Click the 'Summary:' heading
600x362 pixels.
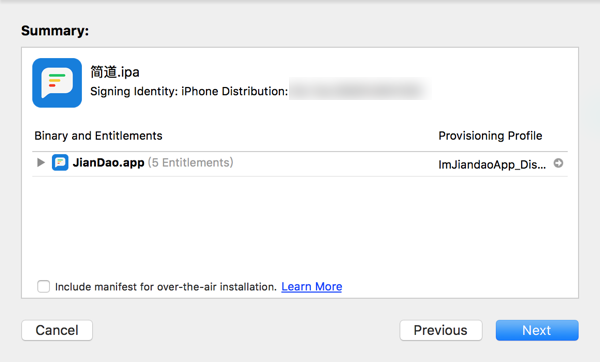coord(55,31)
